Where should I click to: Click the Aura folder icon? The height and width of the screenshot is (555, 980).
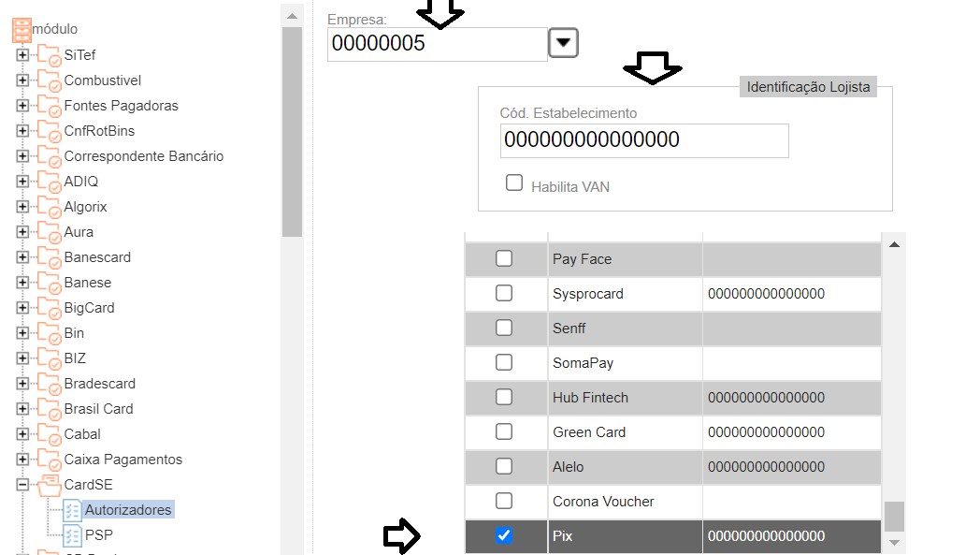pos(50,232)
